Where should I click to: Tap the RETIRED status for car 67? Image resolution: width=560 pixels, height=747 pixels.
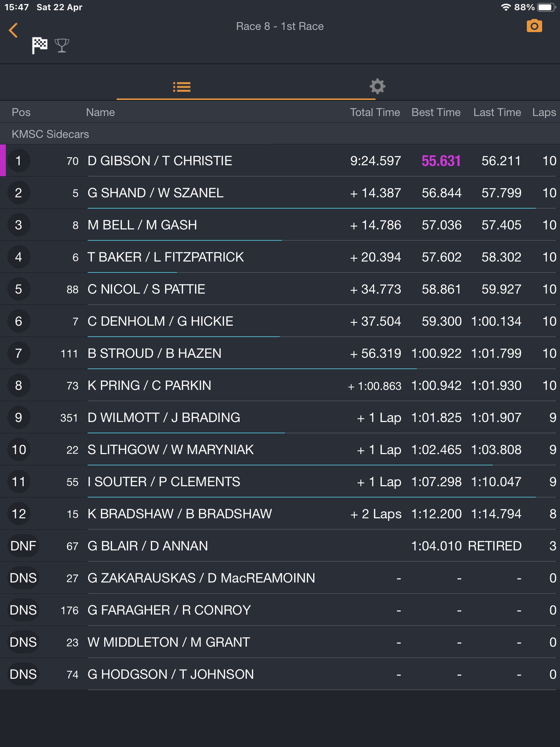pyautogui.click(x=494, y=546)
